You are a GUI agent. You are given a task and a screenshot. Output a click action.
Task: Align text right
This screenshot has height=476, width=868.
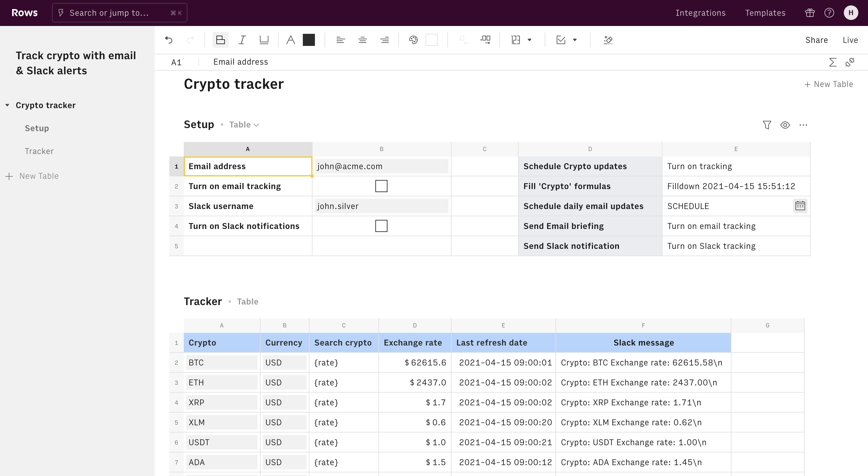pyautogui.click(x=384, y=40)
